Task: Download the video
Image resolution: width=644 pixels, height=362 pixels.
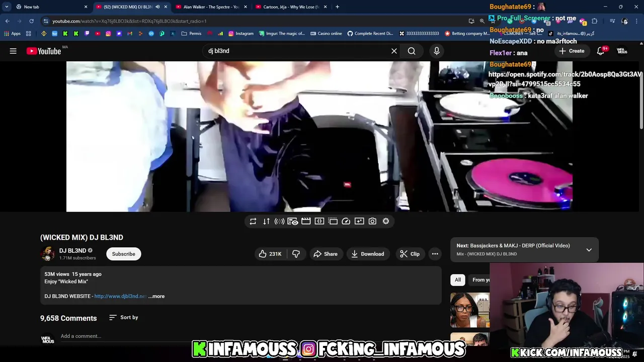Action: 368,254
